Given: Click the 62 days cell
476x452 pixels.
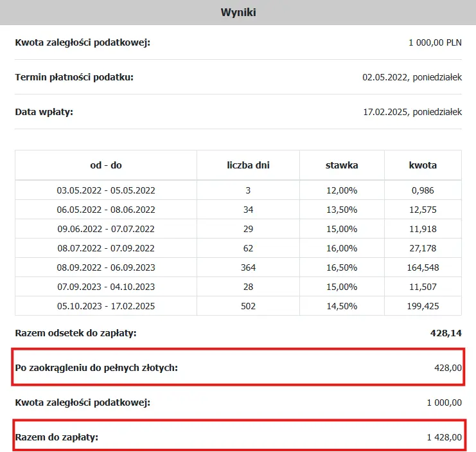Looking at the screenshot, I should [x=248, y=248].
